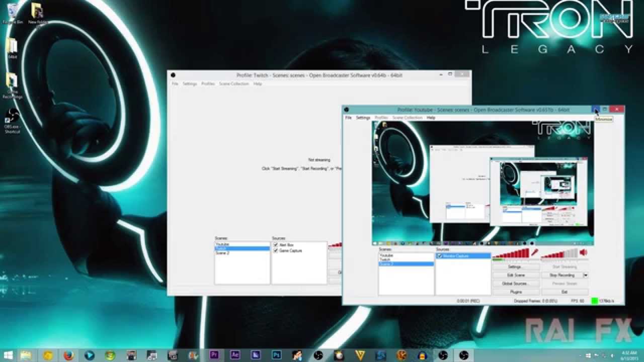
Task: Click the Exit button in Youtube OBS
Action: [565, 292]
